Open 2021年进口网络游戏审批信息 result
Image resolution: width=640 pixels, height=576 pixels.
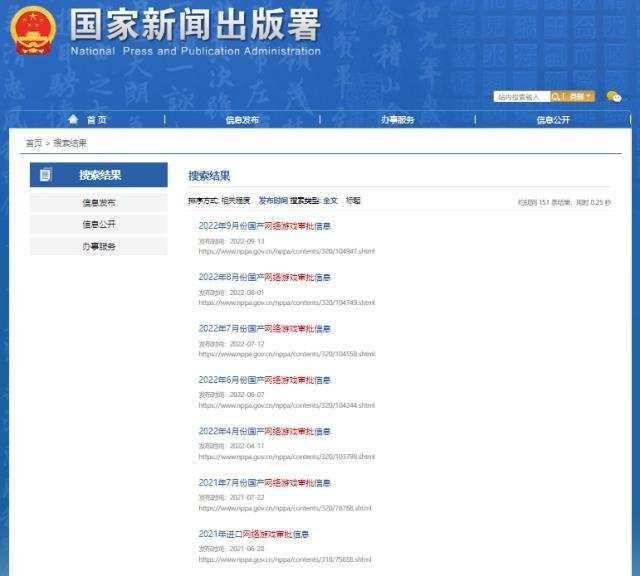pos(254,534)
